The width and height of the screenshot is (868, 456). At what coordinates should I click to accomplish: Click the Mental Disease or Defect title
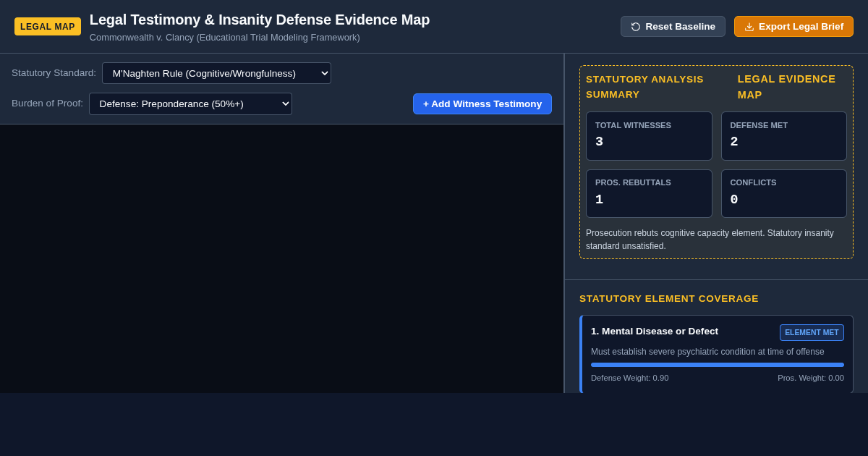[655, 331]
